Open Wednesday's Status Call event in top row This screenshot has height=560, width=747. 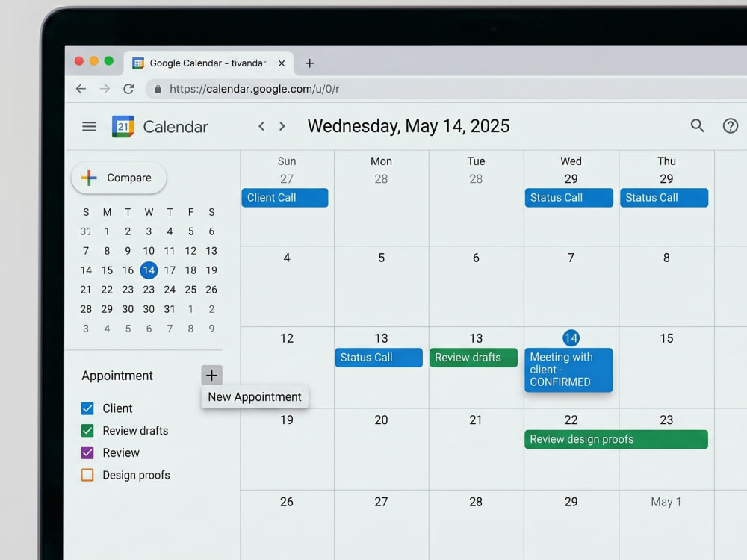click(x=568, y=198)
